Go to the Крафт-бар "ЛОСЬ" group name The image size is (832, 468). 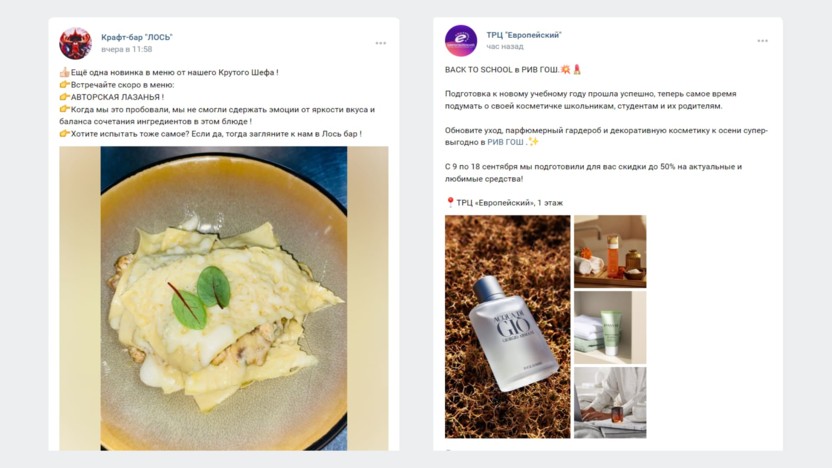point(137,37)
